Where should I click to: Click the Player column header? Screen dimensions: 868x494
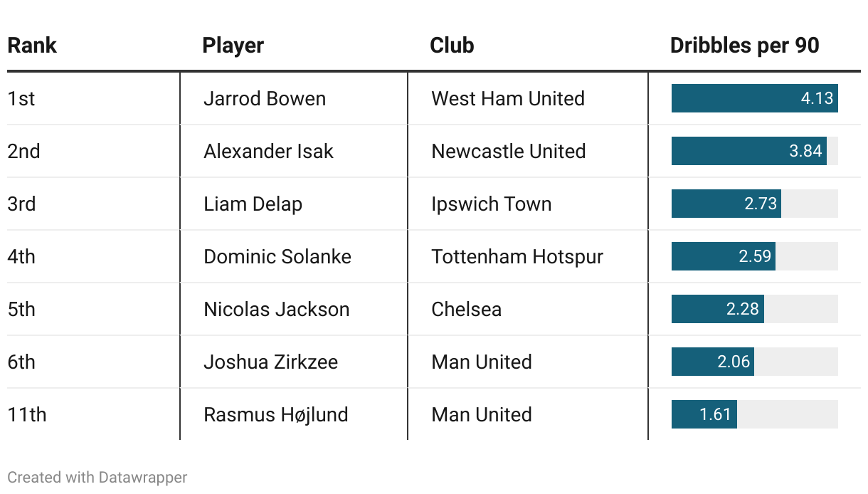point(233,46)
